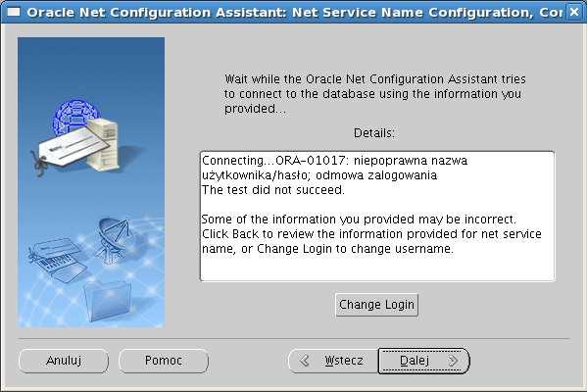Go back with the Wstecz button
The width and height of the screenshot is (587, 392).
pyautogui.click(x=333, y=361)
